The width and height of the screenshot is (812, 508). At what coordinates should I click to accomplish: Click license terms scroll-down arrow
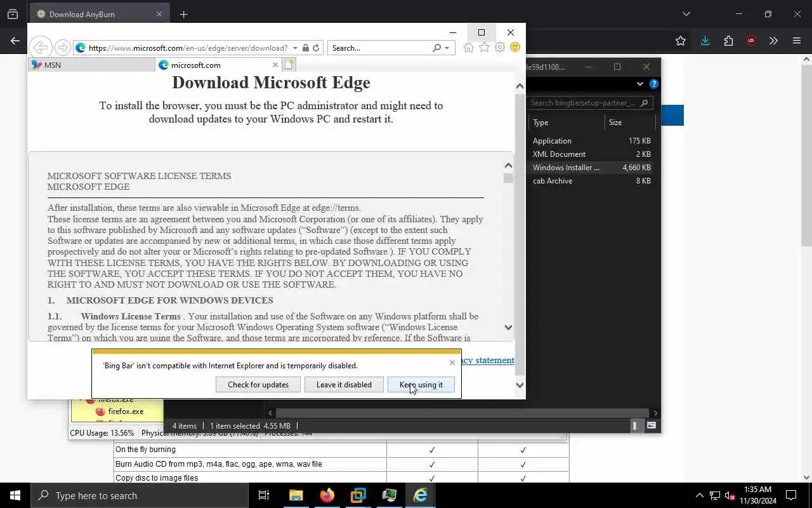point(508,328)
